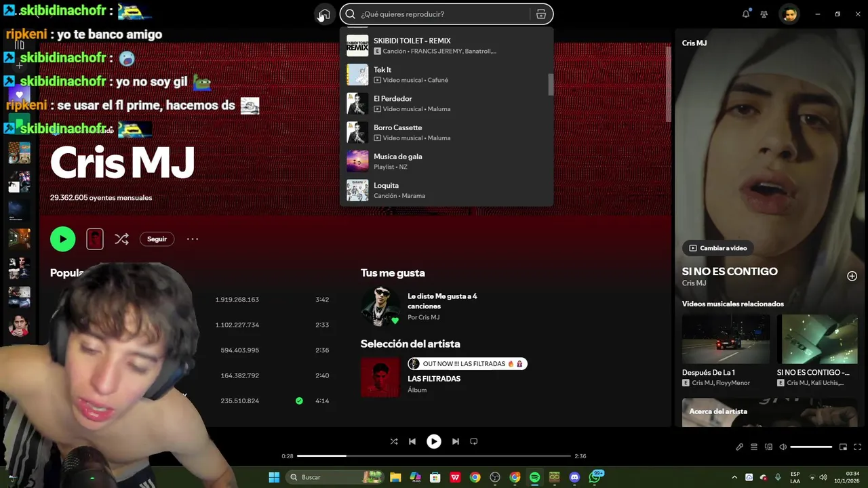Adjust the Spotify volume slider
The height and width of the screenshot is (488, 868).
(811, 447)
